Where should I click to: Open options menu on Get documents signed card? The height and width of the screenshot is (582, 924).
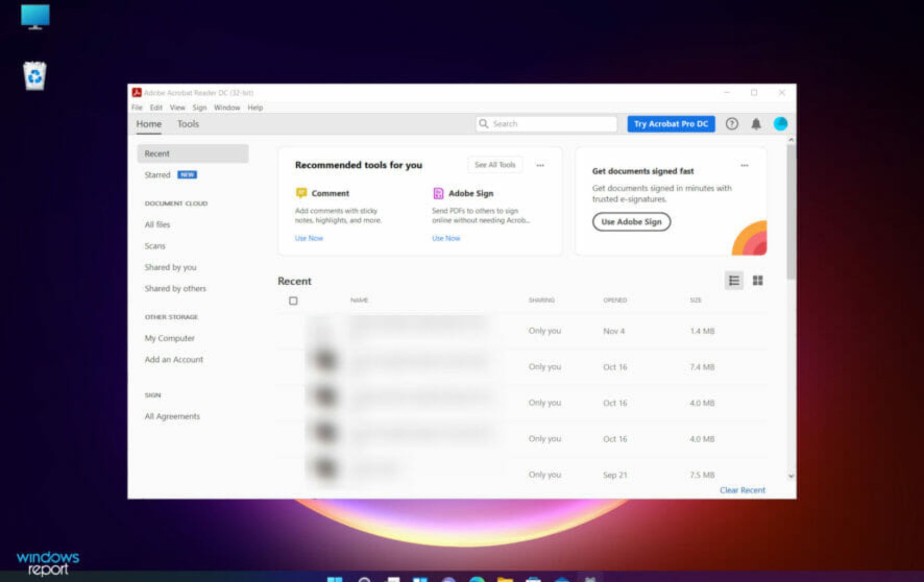pyautogui.click(x=744, y=165)
